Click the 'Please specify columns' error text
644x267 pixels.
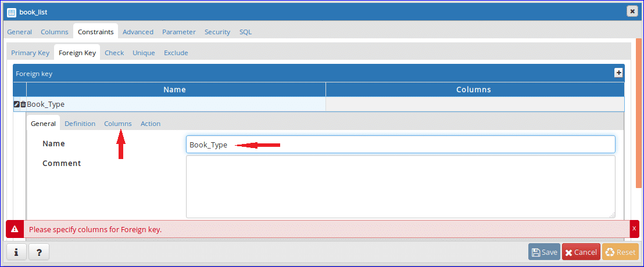coord(95,230)
